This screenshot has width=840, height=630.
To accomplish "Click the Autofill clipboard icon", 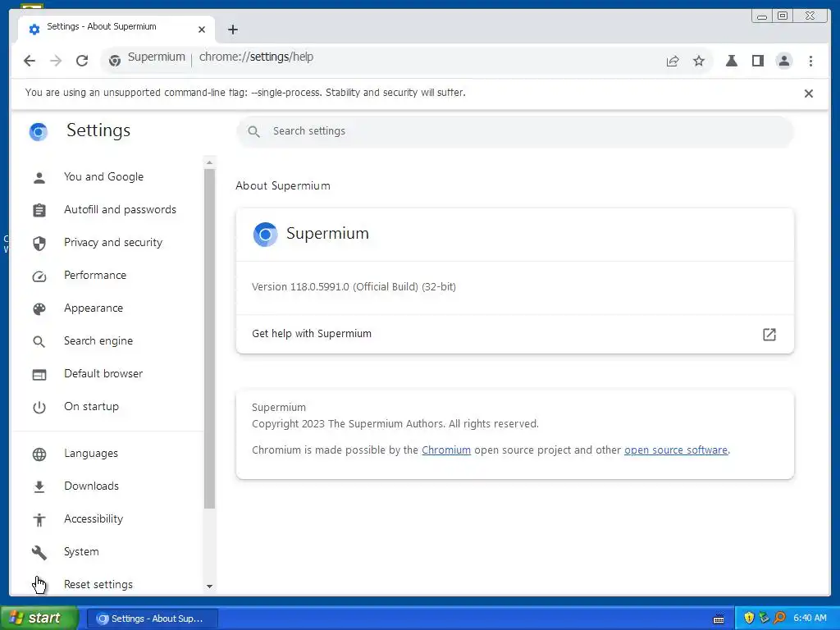I will tap(39, 211).
